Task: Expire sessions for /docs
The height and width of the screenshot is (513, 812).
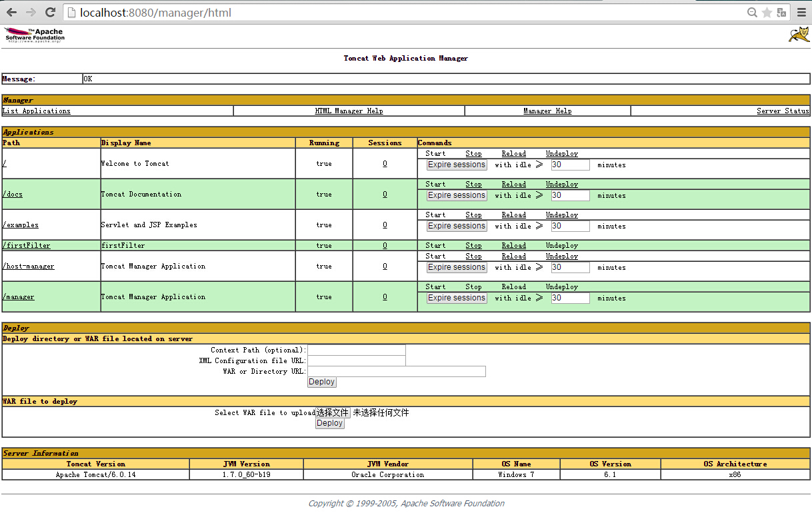Action: 457,195
